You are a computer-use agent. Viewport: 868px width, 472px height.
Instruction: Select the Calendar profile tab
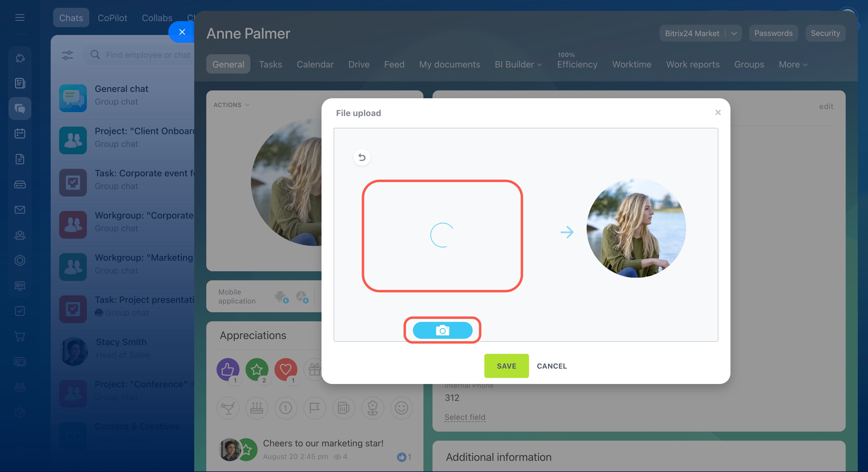tap(315, 64)
